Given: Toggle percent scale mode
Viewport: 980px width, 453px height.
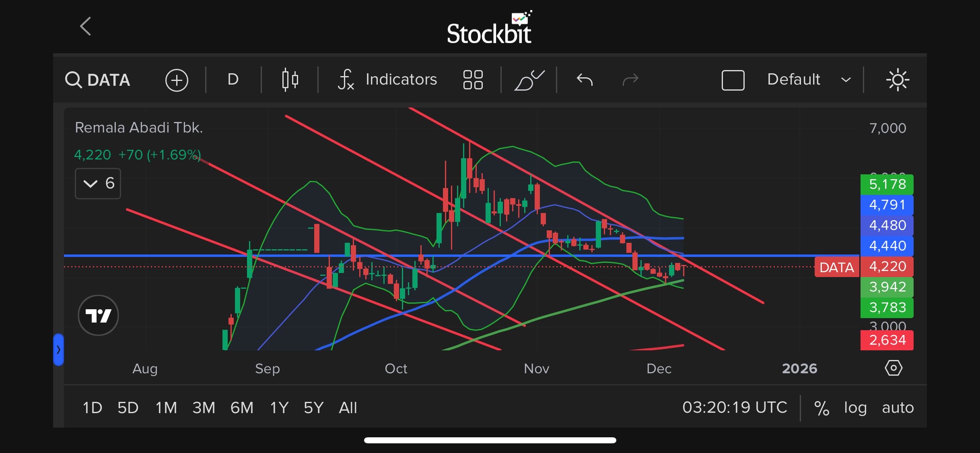Looking at the screenshot, I should 821,408.
